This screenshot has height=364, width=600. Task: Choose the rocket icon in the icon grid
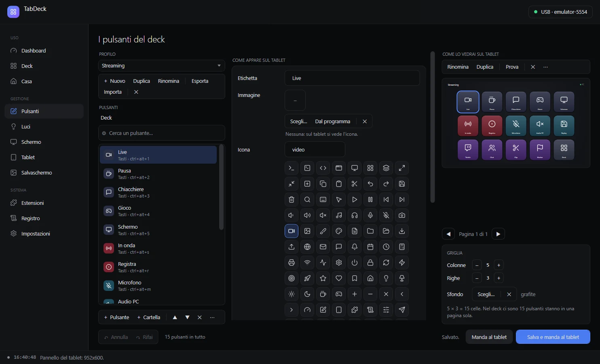point(307,278)
